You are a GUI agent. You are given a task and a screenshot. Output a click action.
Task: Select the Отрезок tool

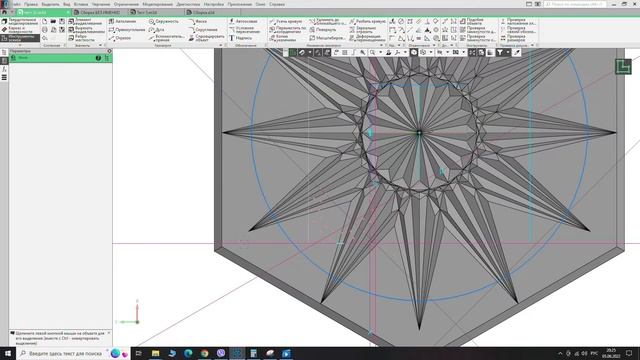[120, 38]
